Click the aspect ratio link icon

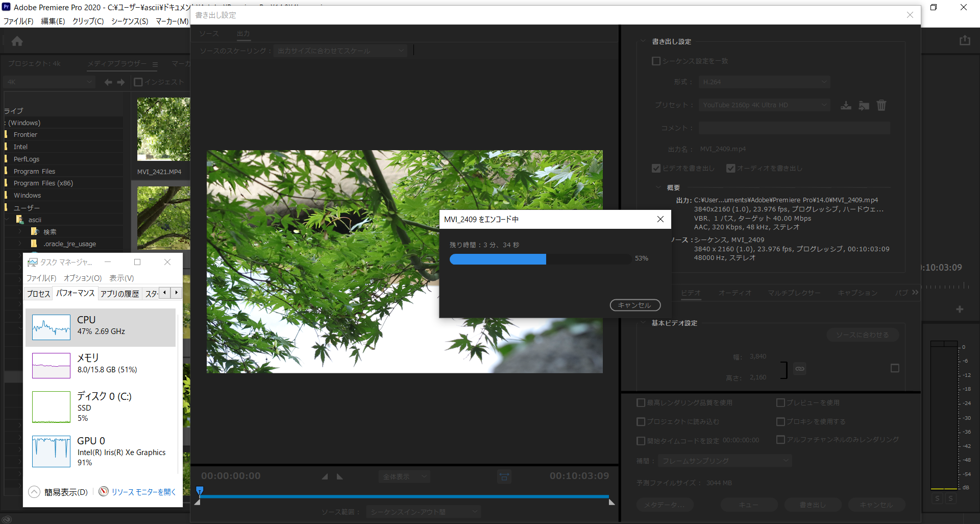pos(800,369)
